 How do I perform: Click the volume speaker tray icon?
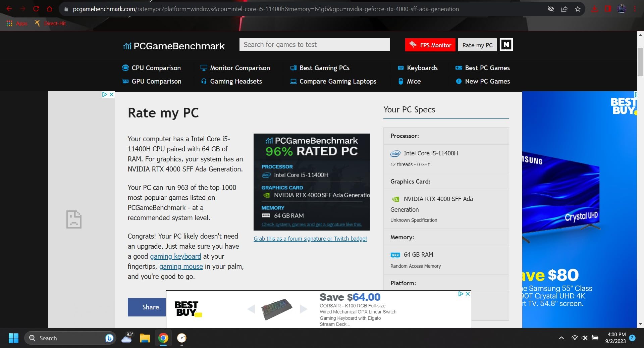point(585,338)
